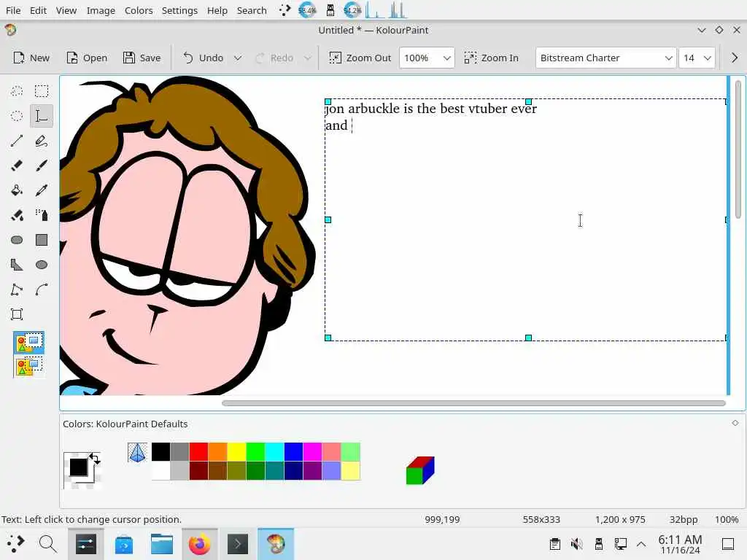Open the Bitstream Charter font dropdown
Screen dimensions: 747x560
tap(606, 58)
